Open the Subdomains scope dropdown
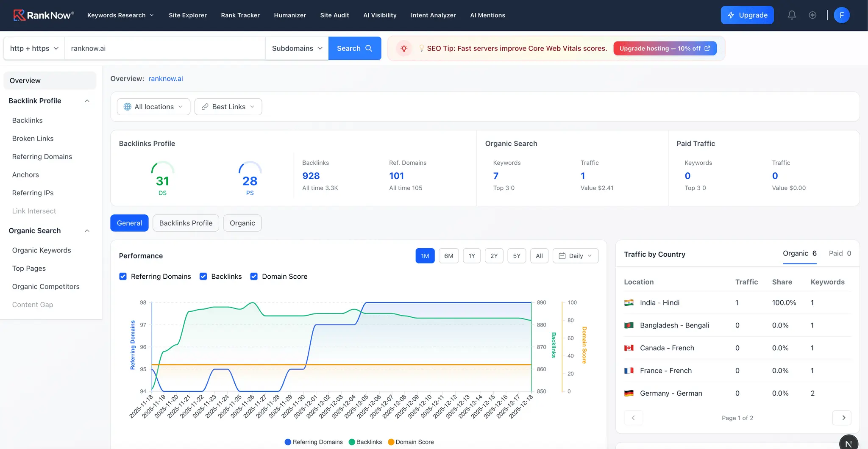Image resolution: width=868 pixels, height=449 pixels. (x=297, y=48)
